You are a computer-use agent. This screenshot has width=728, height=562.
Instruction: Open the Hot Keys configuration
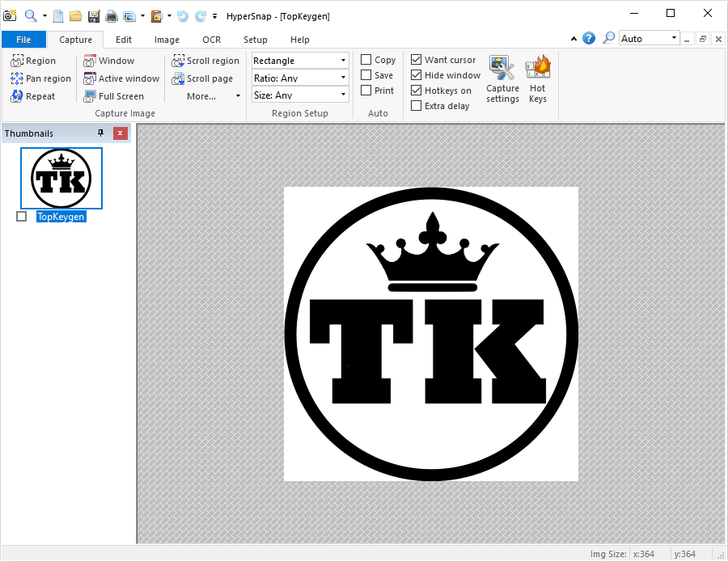tap(538, 79)
